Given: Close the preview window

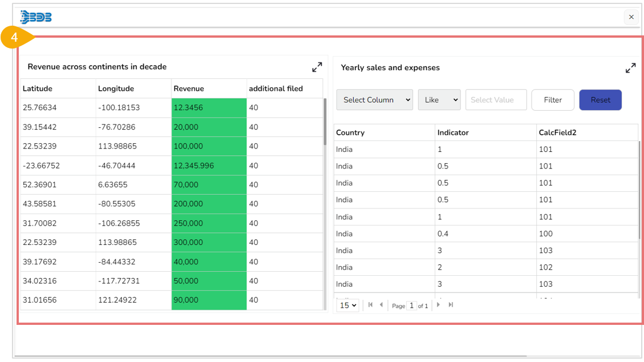Looking at the screenshot, I should (x=631, y=17).
